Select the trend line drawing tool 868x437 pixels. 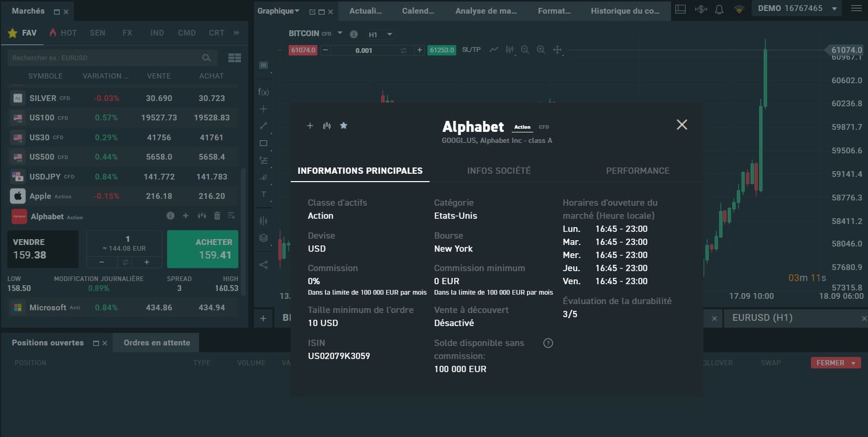click(263, 126)
